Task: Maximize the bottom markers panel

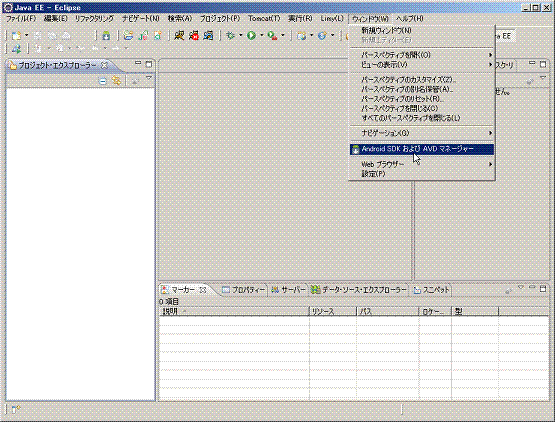Action: (543, 289)
